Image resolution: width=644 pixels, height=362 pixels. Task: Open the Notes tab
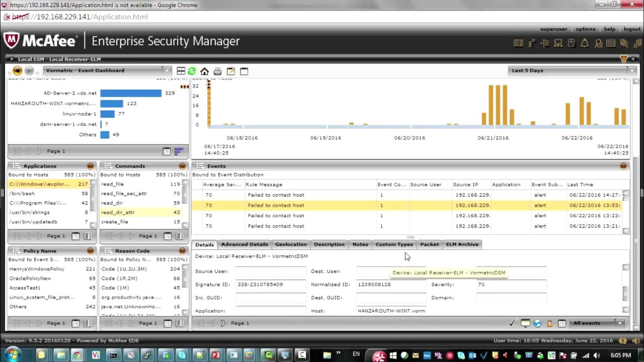tap(360, 244)
